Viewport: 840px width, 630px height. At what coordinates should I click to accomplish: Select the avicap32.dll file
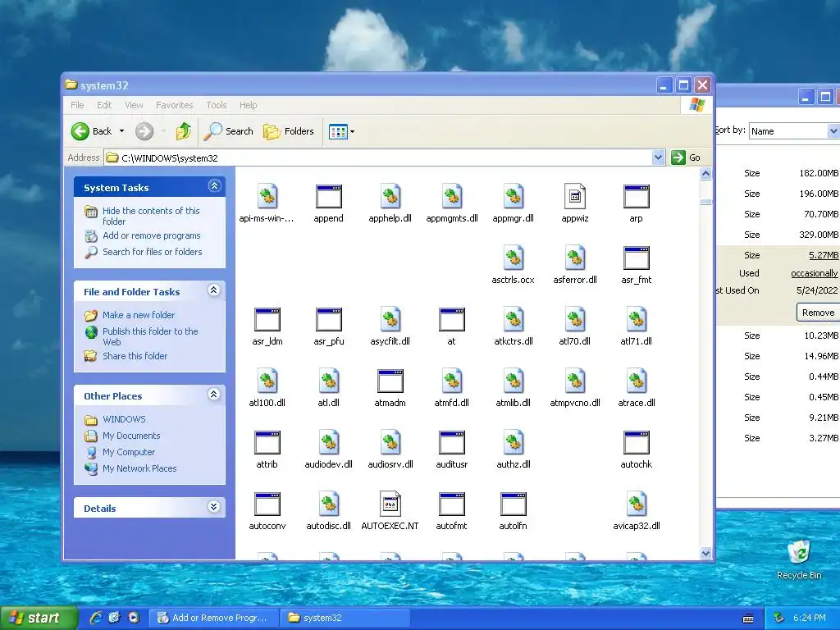point(637,510)
